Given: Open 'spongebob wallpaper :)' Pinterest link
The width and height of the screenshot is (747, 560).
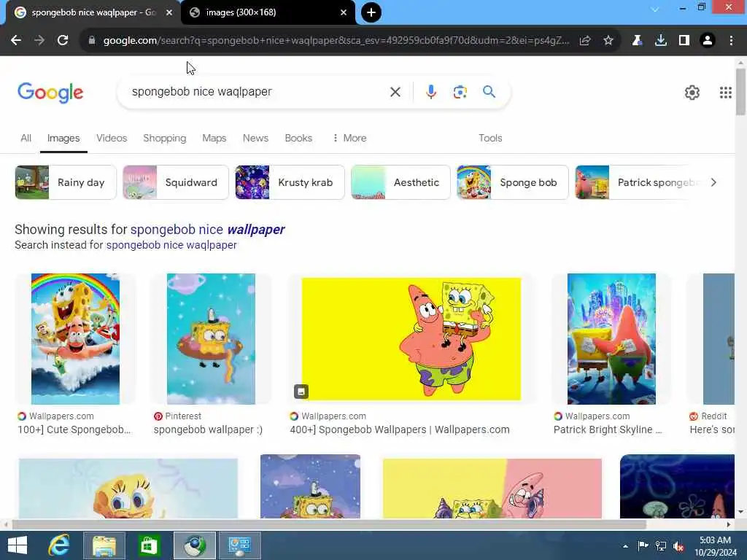Looking at the screenshot, I should pos(208,429).
